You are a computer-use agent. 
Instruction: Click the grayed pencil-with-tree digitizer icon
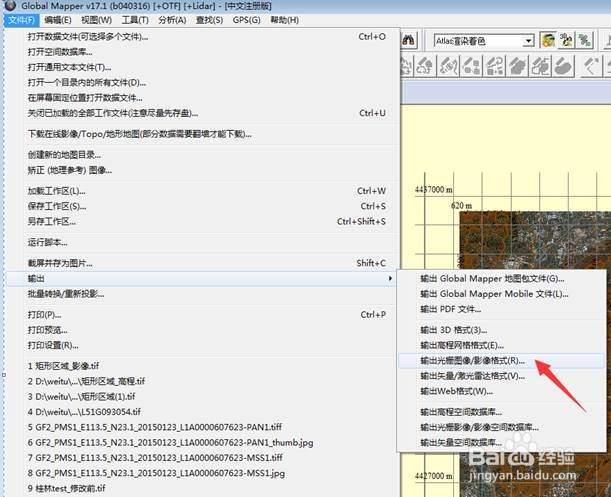425,66
